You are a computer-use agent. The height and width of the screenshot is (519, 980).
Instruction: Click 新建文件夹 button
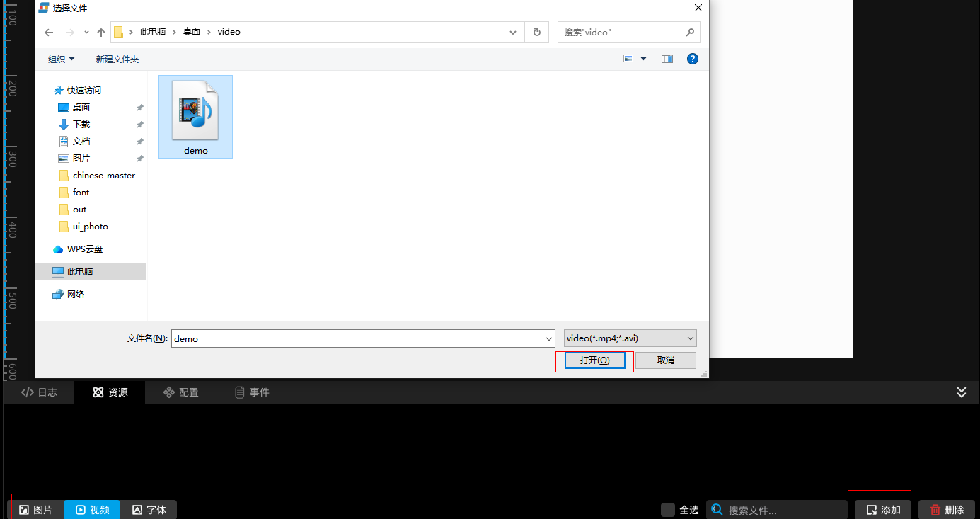pos(117,59)
